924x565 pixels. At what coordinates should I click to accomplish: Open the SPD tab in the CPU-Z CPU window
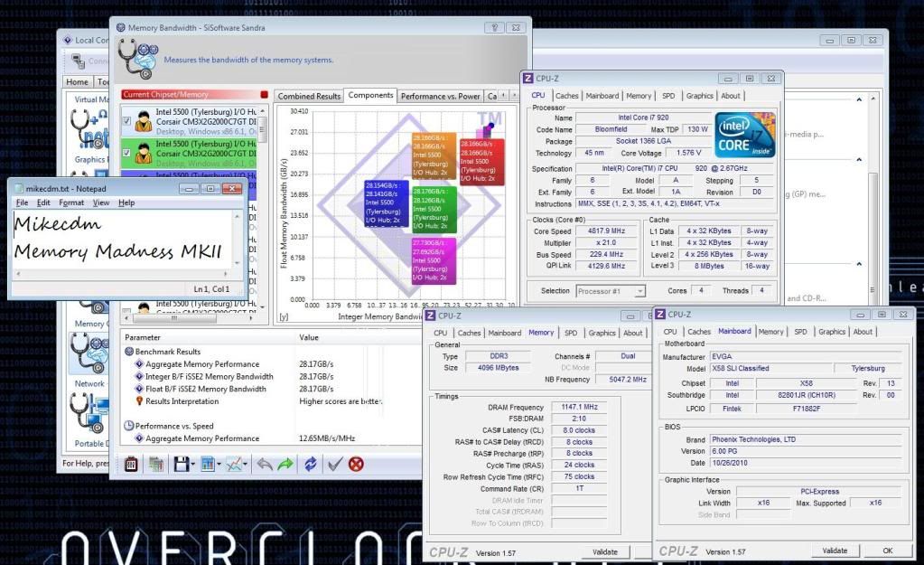[x=668, y=96]
